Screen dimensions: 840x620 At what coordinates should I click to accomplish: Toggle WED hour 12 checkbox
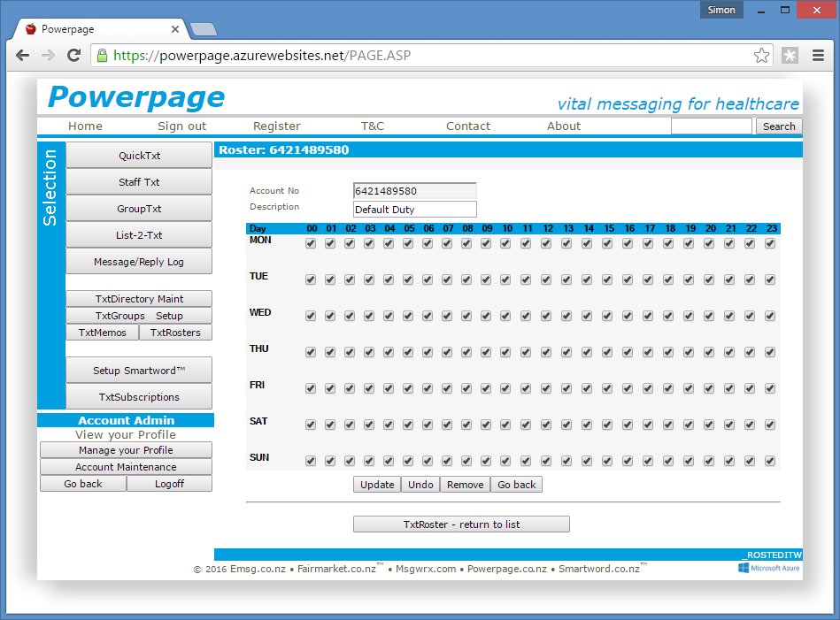tap(546, 316)
